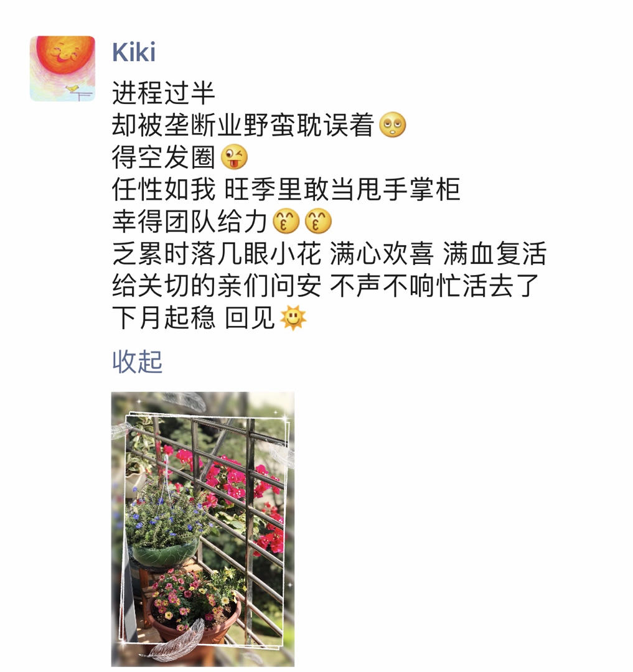Screen dimensions: 633x672
Task: Select the line 任性如我 旺季里敢当甩手掌柜
Action: point(286,189)
